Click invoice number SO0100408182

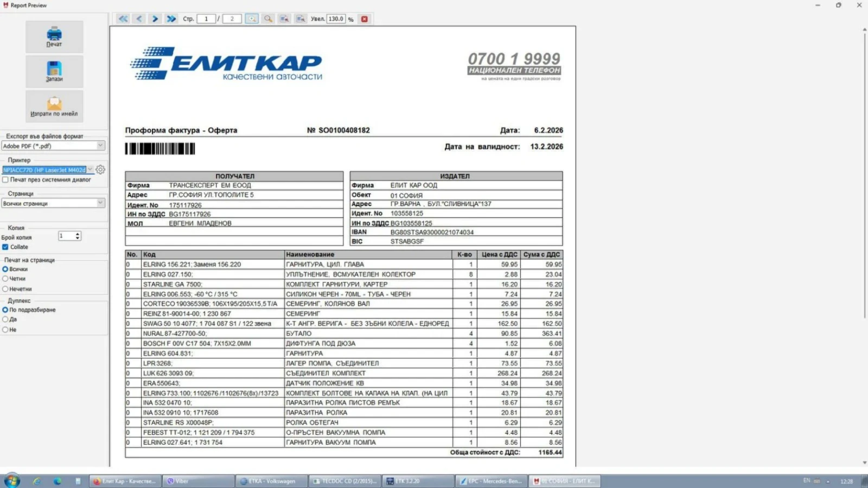click(x=344, y=131)
